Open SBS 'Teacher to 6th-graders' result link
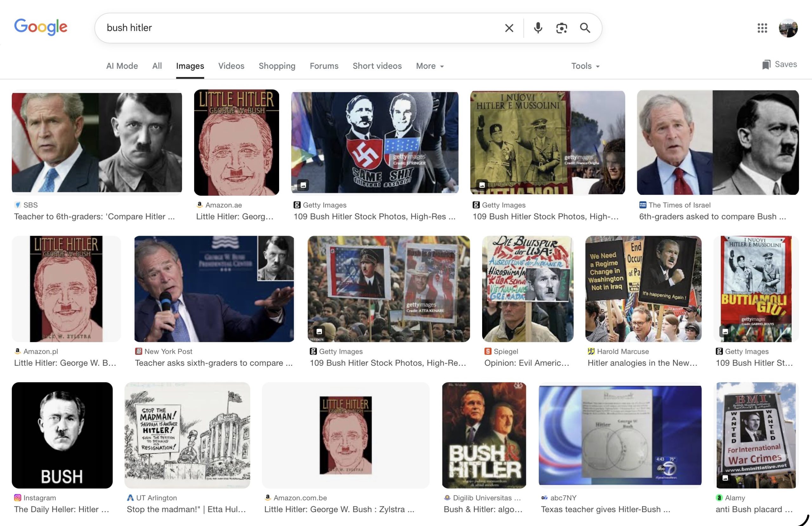 (x=94, y=216)
